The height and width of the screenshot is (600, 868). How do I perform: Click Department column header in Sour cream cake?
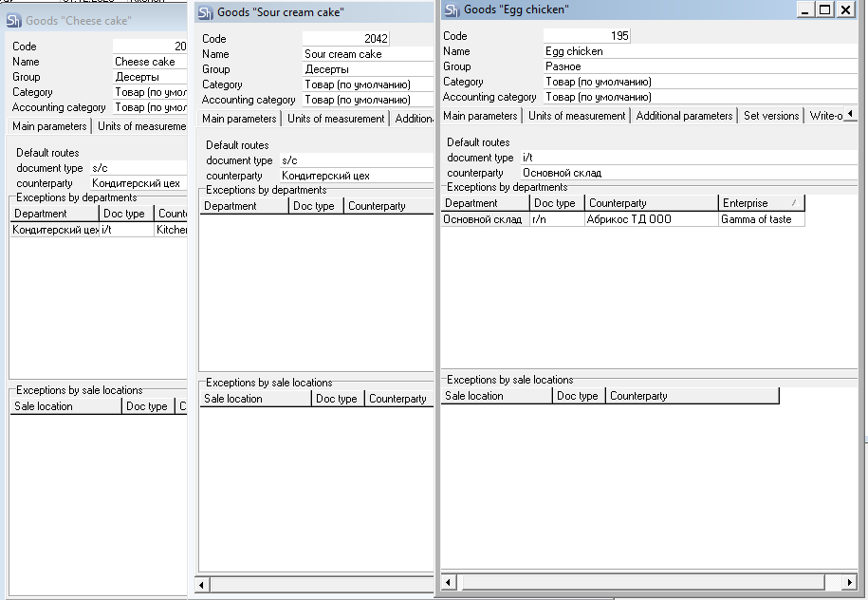tap(243, 206)
